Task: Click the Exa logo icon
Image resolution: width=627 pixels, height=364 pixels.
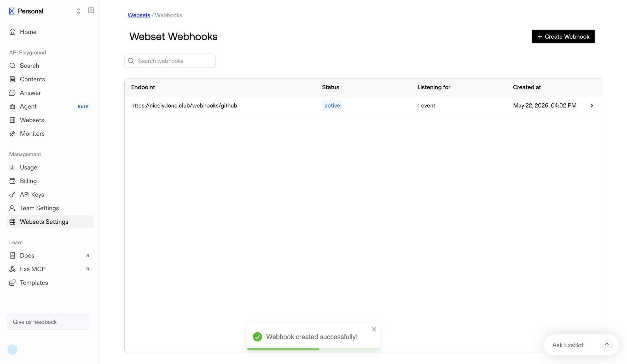Action: point(12,11)
